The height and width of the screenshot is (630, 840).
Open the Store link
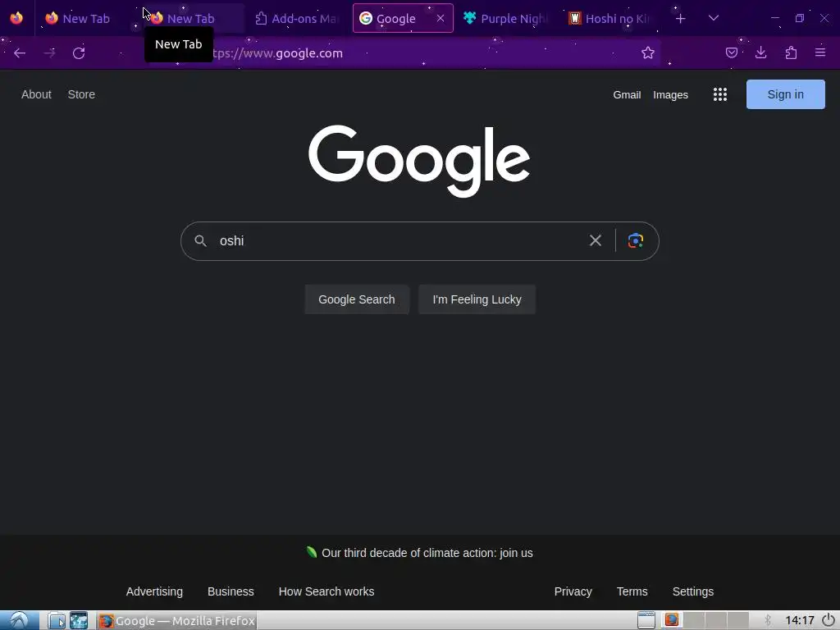click(x=81, y=94)
